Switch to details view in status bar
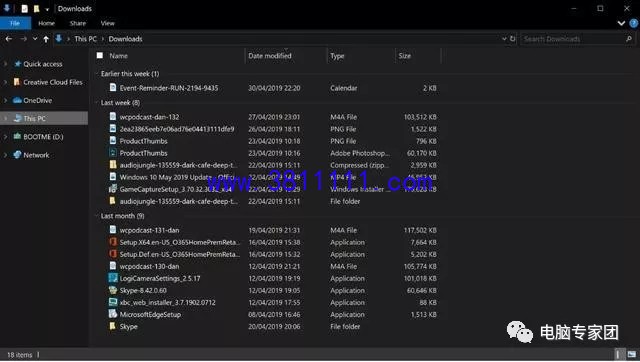Image resolution: width=640 pixels, height=362 pixels. [619, 354]
